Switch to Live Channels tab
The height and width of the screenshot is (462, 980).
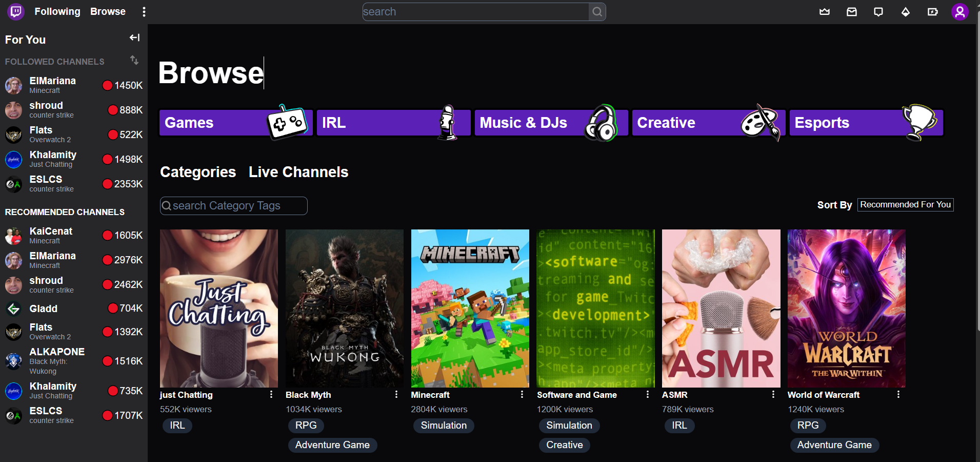point(298,172)
